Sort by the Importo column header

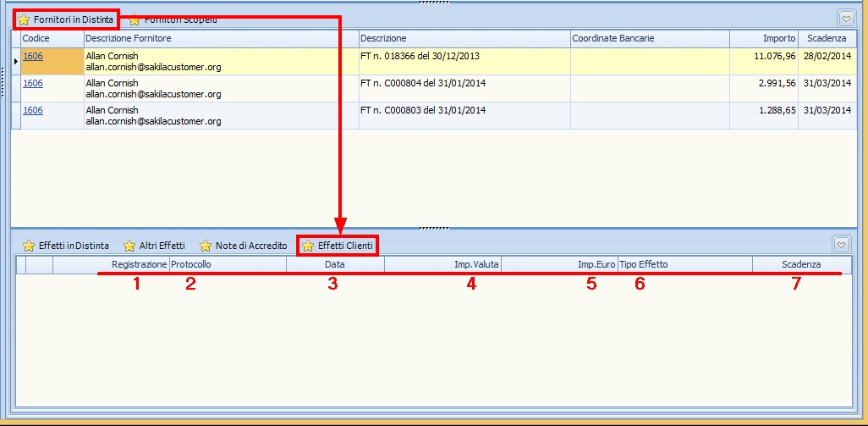coord(763,39)
